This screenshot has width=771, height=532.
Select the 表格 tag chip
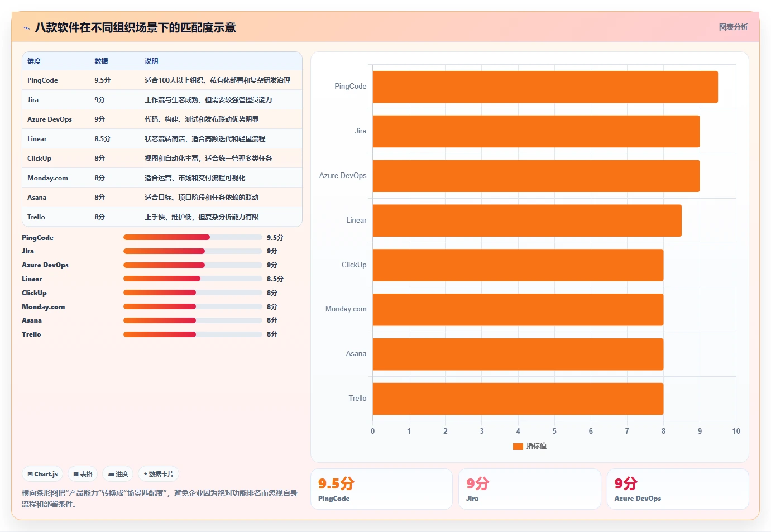pyautogui.click(x=83, y=474)
